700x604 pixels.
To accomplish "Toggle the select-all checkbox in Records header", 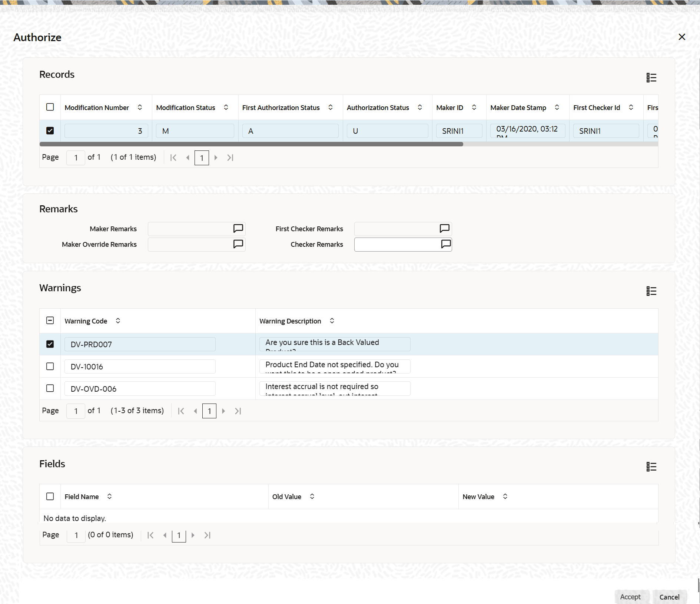I will 50,107.
